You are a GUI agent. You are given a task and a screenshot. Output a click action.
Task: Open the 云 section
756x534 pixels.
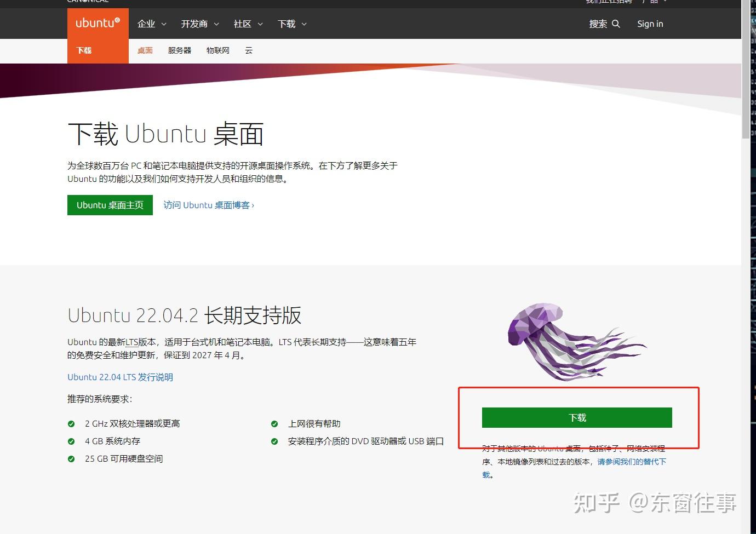click(x=249, y=50)
